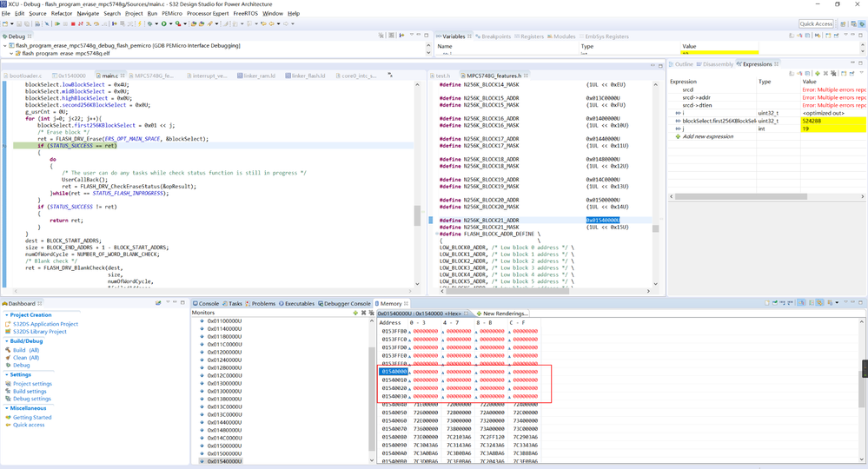
Task: Select memory monitor 0x01540000U in Monitors list
Action: 225,461
